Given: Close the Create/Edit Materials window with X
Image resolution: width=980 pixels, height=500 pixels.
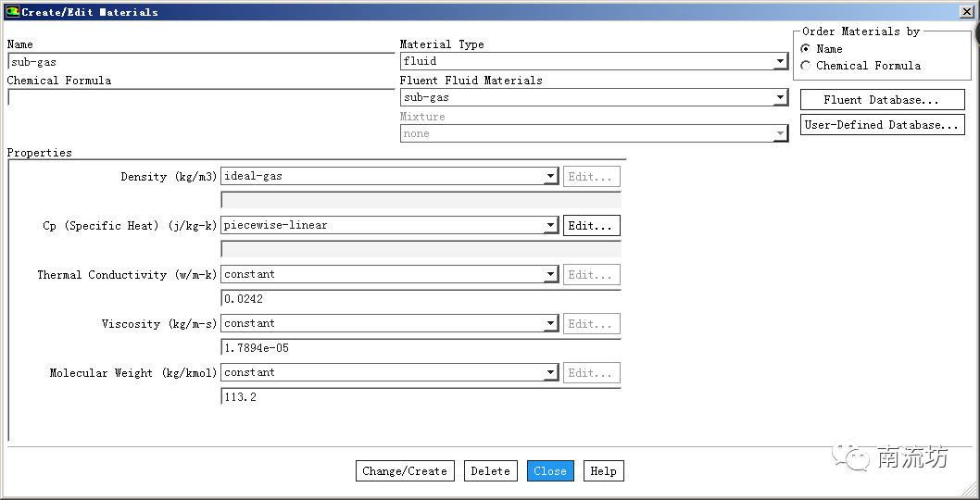Looking at the screenshot, I should coord(966,11).
